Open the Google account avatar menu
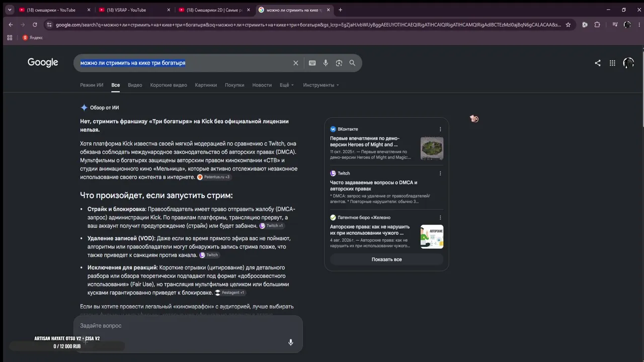Image resolution: width=644 pixels, height=362 pixels. [x=628, y=63]
